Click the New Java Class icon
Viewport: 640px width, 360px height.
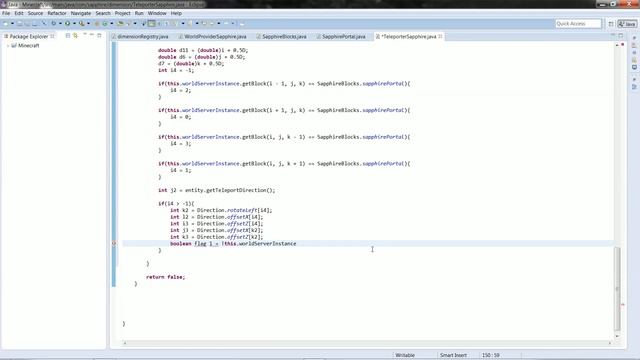click(105, 24)
